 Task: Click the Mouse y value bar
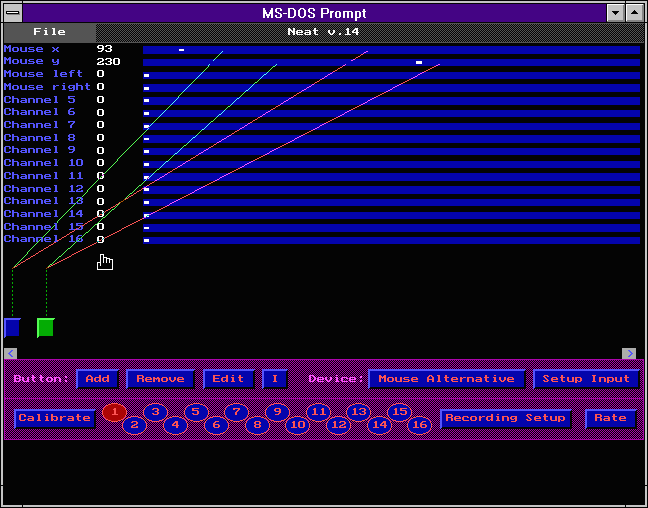(x=391, y=62)
